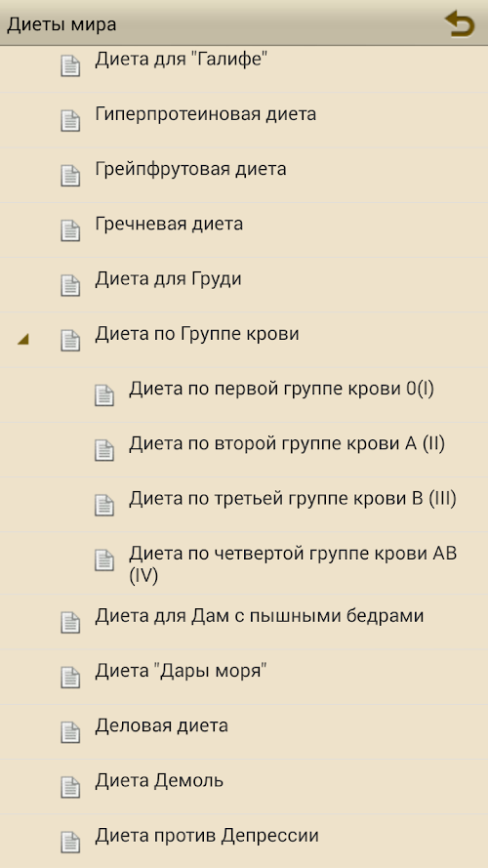
Task: Open Диета для "Галифе" entry
Action: (x=244, y=68)
